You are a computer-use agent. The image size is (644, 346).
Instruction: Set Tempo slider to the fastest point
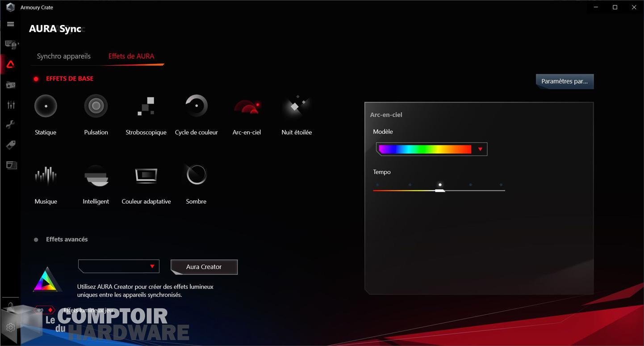501,190
